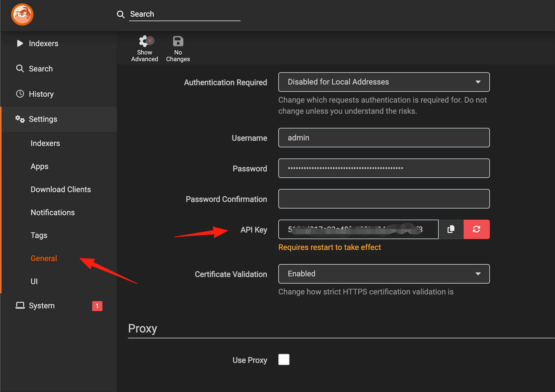Select the Settings menu item
Viewport: 555px width, 392px height.
tap(58, 119)
